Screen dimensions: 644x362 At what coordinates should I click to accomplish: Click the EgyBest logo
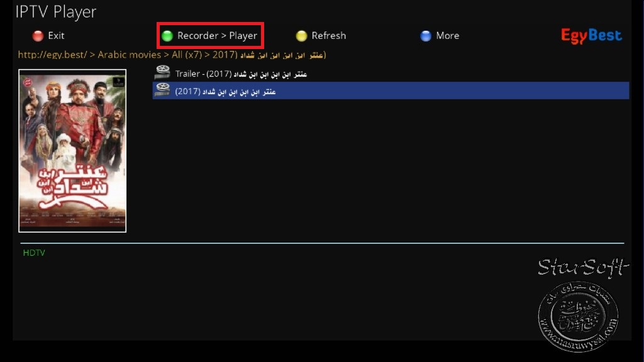591,36
